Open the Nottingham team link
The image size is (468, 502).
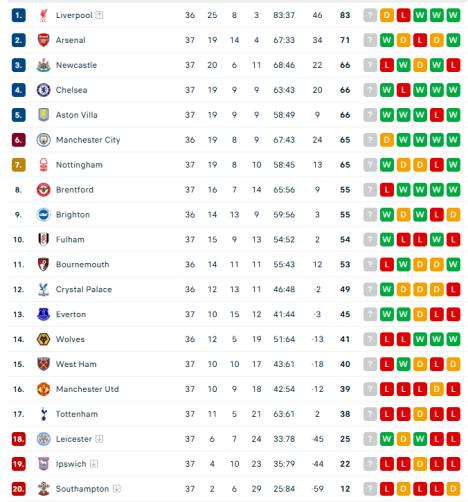point(79,165)
